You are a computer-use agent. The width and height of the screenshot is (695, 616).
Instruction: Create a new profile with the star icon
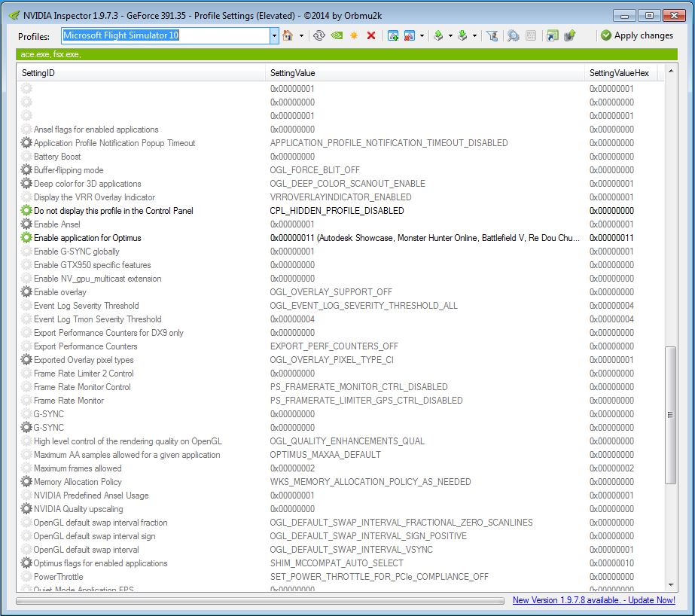click(354, 35)
